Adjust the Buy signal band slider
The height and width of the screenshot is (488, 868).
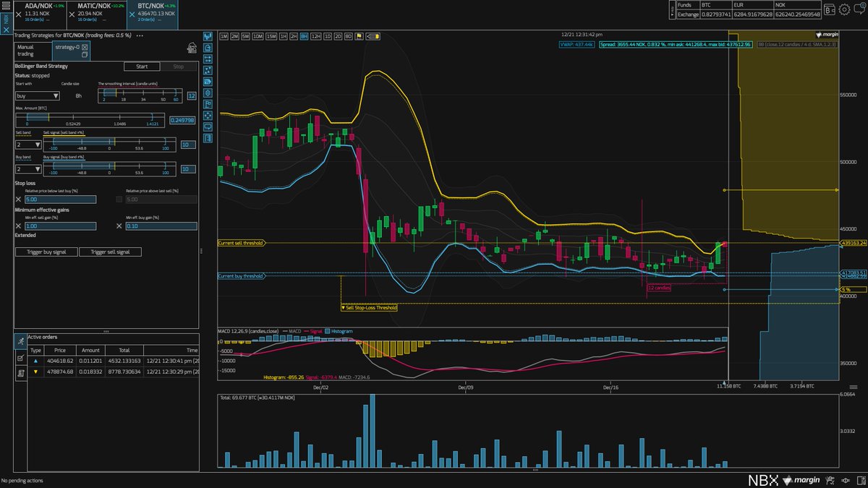(109, 168)
